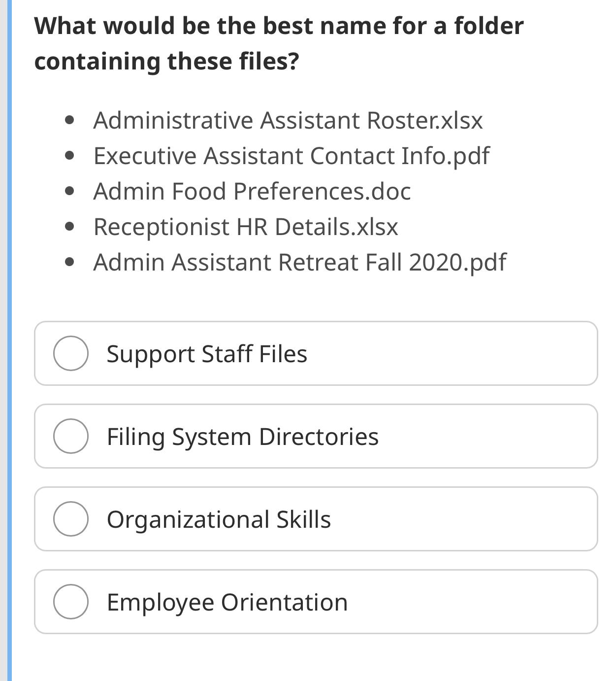616x681 pixels.
Task: Click 'Admin Food Preferences.doc' in the file list
Action: click(x=252, y=192)
